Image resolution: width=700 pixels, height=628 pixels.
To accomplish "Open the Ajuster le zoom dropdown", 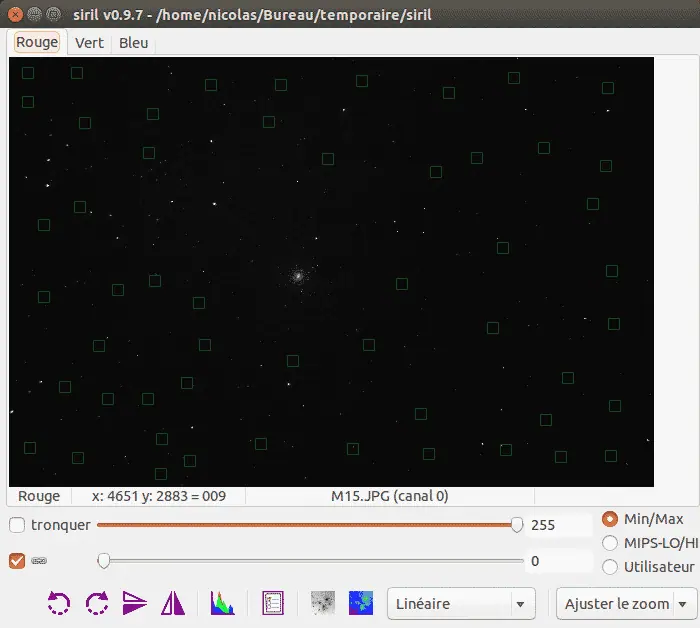I will coord(626,603).
